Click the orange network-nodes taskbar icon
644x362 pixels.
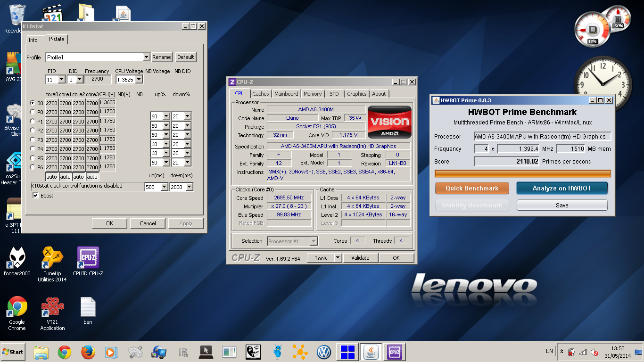coord(300,352)
